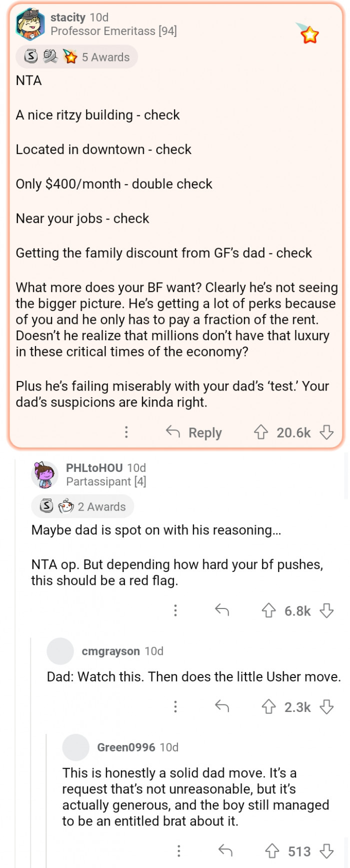Upvote stacity's comment
This screenshot has height=868, width=350.
coord(261,432)
